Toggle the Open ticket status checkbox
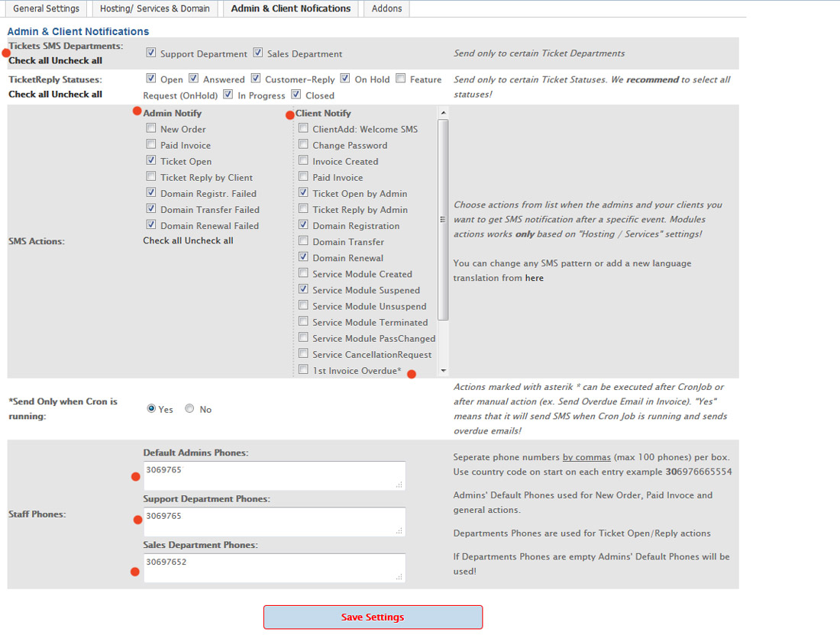The width and height of the screenshot is (840, 638). pos(151,78)
